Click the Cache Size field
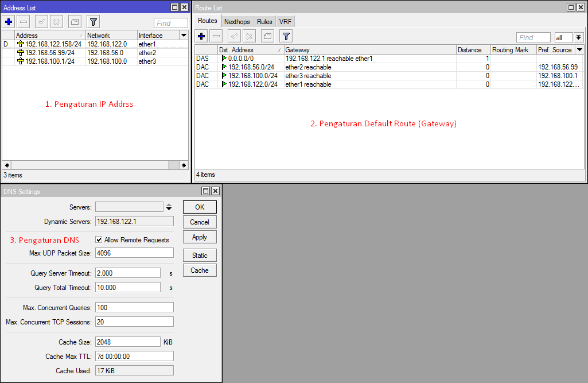588x383 pixels. (128, 342)
